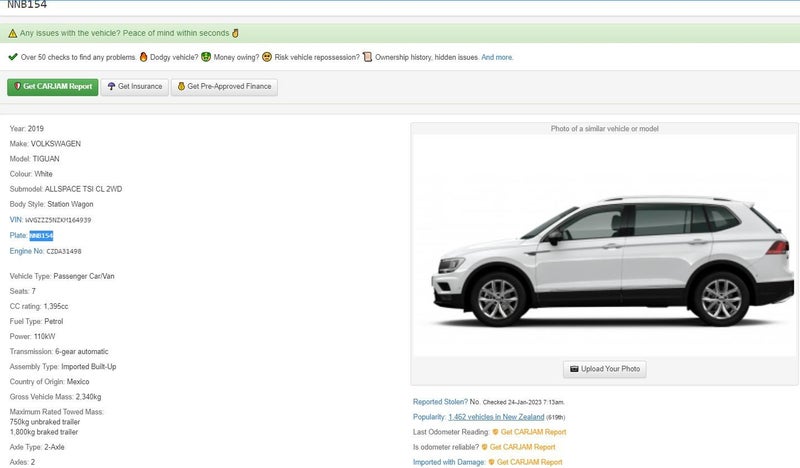800x468 pixels.
Task: Click the 'Year: 2019' text
Action: pos(27,129)
